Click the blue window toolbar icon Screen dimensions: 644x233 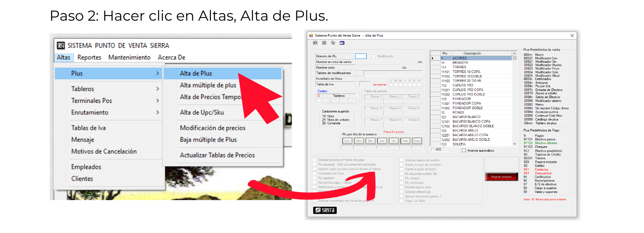coord(342,43)
